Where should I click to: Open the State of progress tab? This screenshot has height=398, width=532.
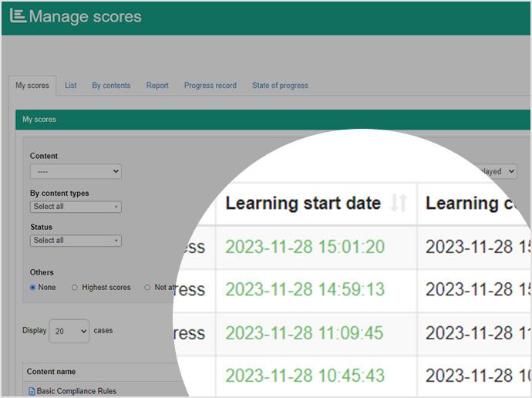tap(280, 86)
